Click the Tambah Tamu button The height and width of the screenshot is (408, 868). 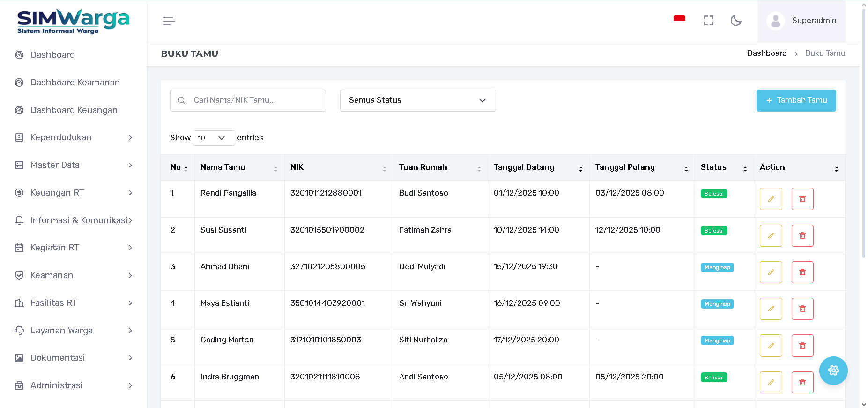click(x=796, y=100)
